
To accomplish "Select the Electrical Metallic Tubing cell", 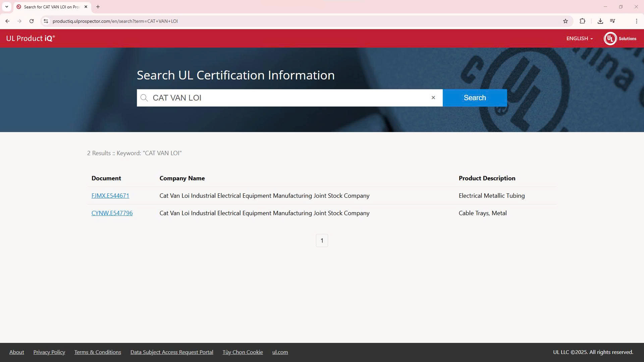I will pyautogui.click(x=492, y=196).
